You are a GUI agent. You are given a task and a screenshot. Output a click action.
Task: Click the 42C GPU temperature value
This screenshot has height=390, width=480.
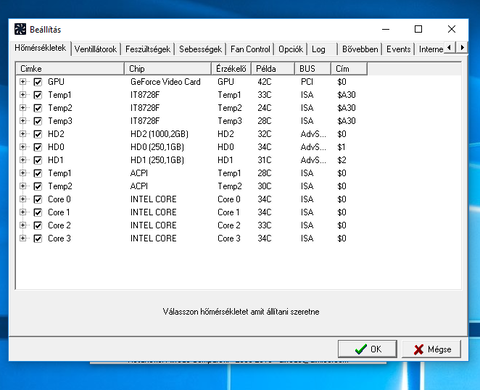click(x=264, y=82)
